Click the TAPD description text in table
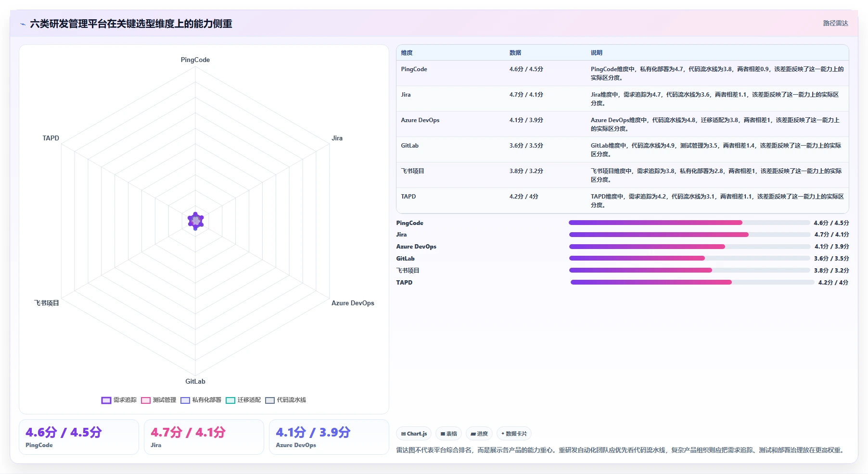This screenshot has height=474, width=868. 717,201
